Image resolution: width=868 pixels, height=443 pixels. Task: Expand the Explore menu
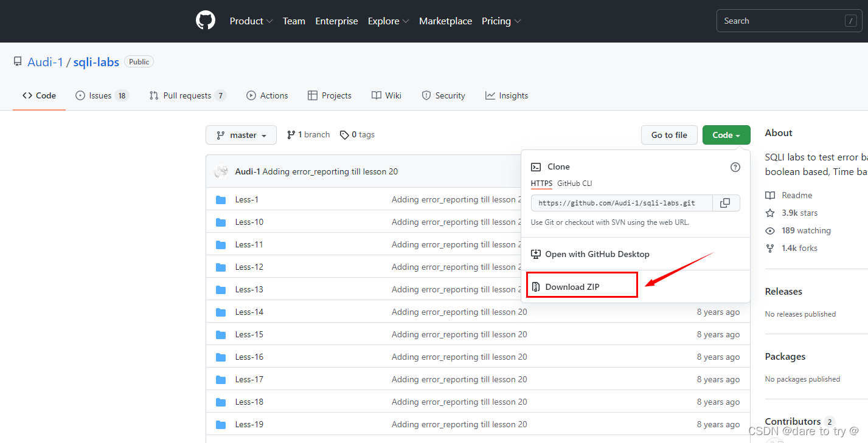tap(388, 21)
